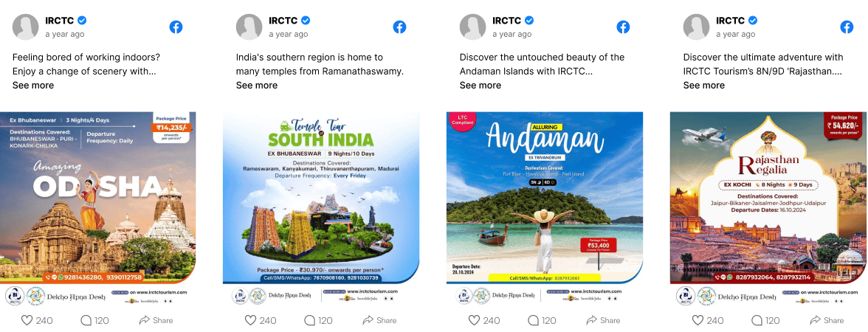The height and width of the screenshot is (332, 868).
Task: Click the IRCTC name on the Rajasthan post
Action: [x=731, y=21]
